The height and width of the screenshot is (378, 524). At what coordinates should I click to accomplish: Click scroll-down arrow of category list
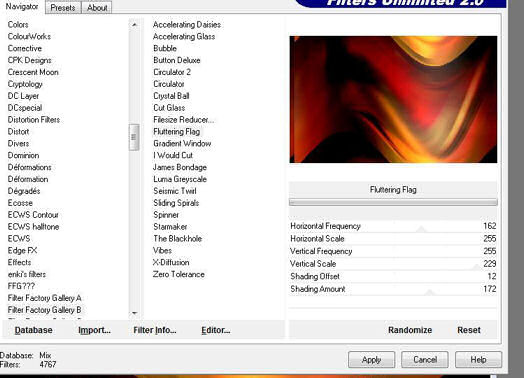click(134, 313)
